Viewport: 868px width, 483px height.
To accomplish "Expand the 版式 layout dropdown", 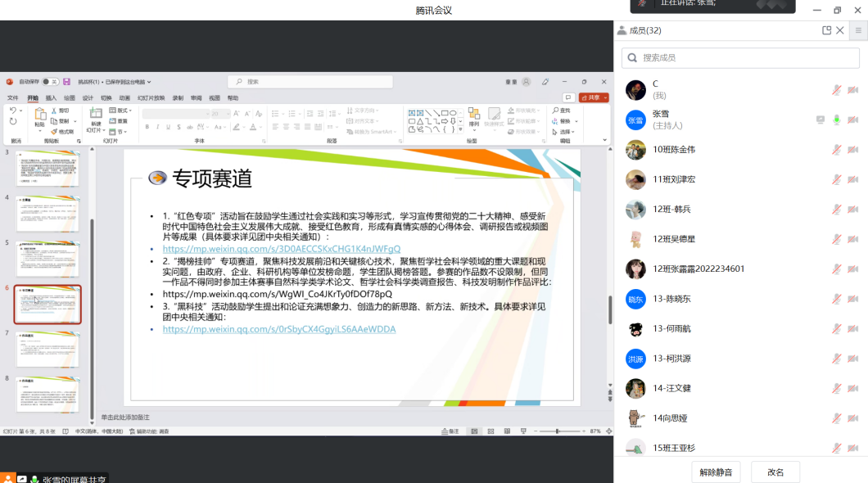I will click(x=123, y=111).
